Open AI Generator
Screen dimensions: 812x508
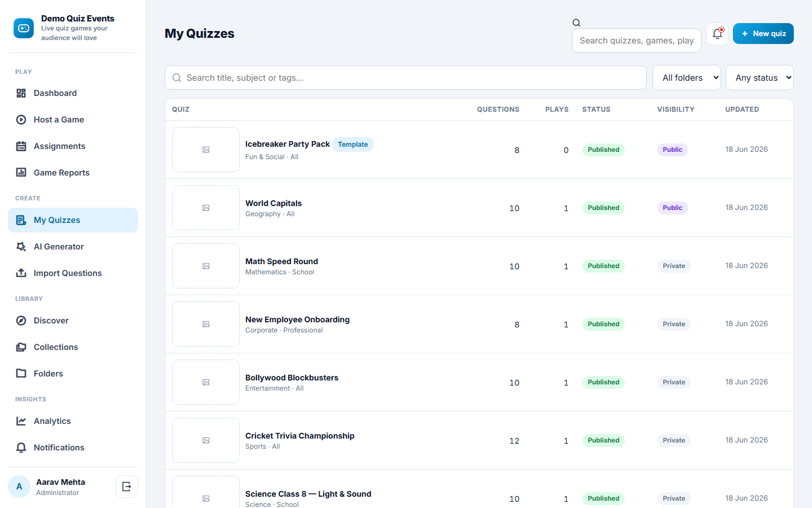(x=73, y=247)
